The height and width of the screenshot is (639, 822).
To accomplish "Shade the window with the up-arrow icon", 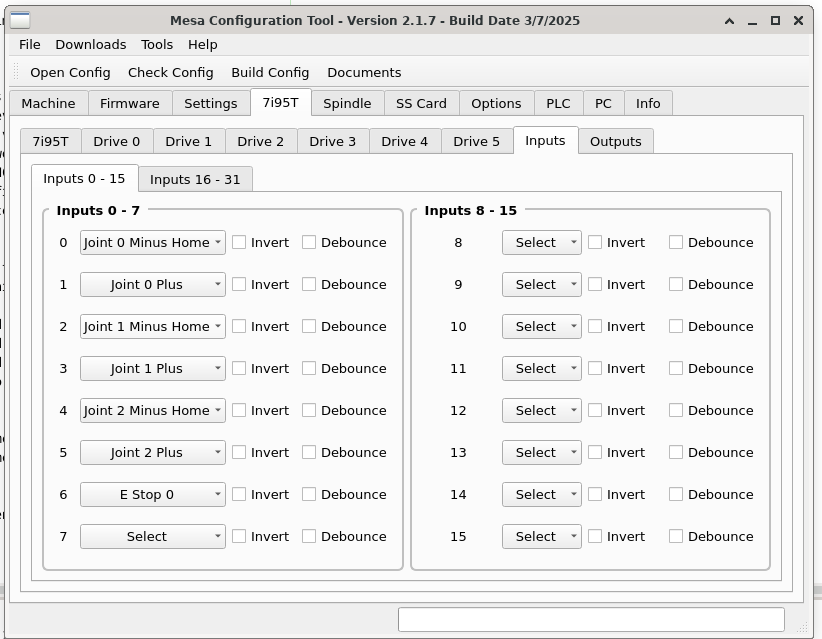I will [729, 21].
